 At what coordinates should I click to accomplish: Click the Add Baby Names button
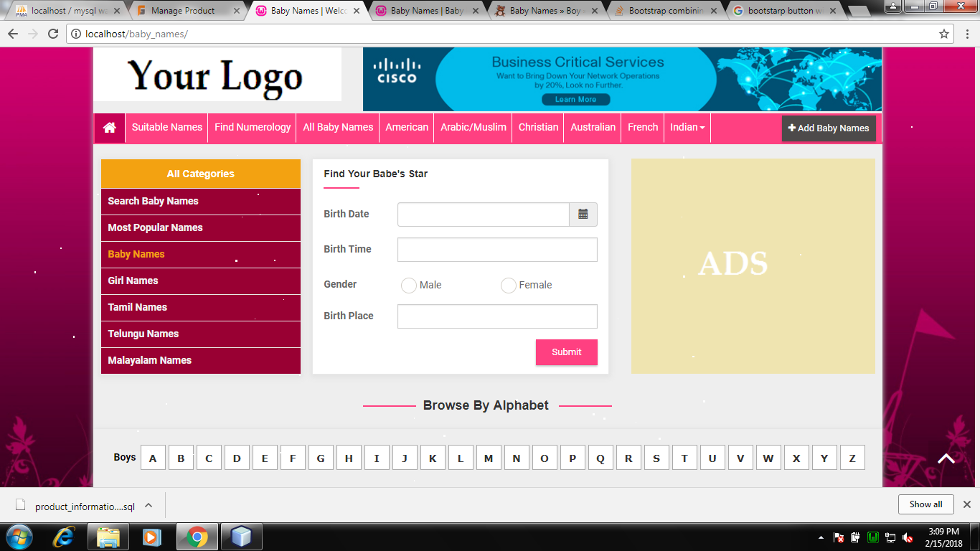[829, 128]
